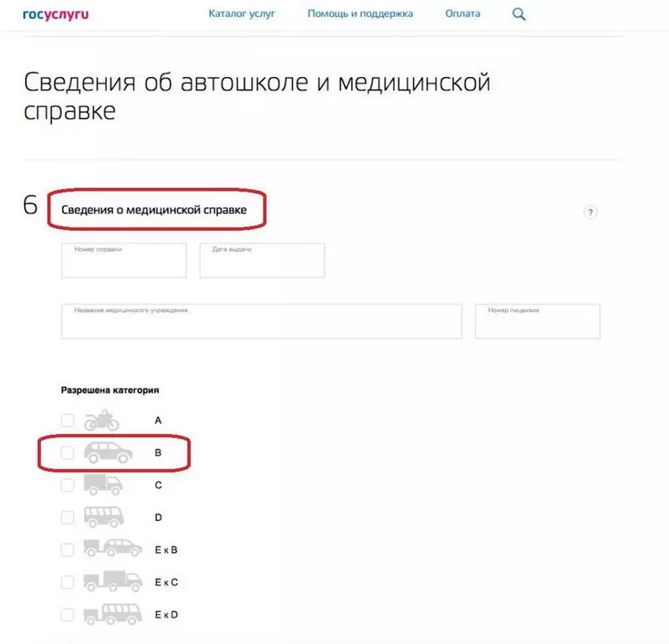Click the госуслуги logo
The width and height of the screenshot is (669, 644).
click(56, 14)
